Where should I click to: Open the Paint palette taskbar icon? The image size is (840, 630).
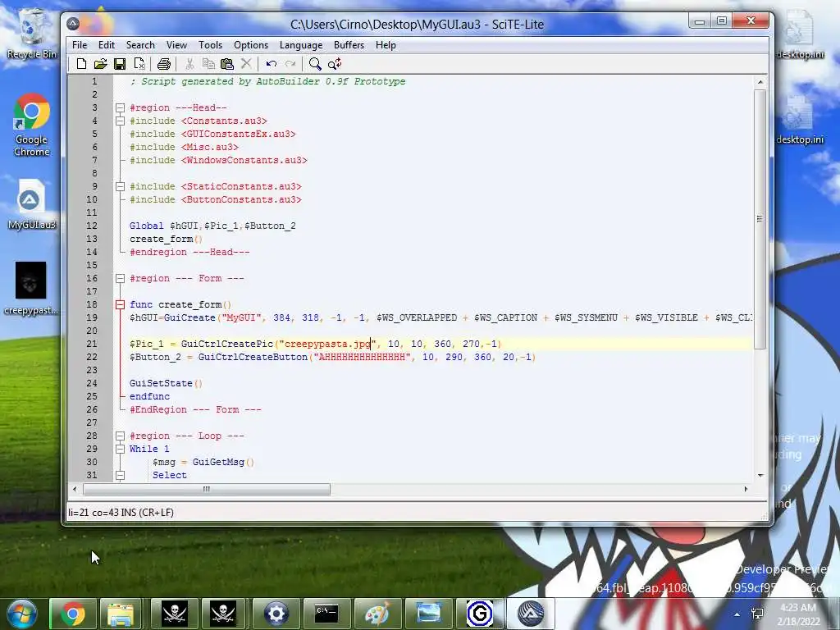coord(377,614)
